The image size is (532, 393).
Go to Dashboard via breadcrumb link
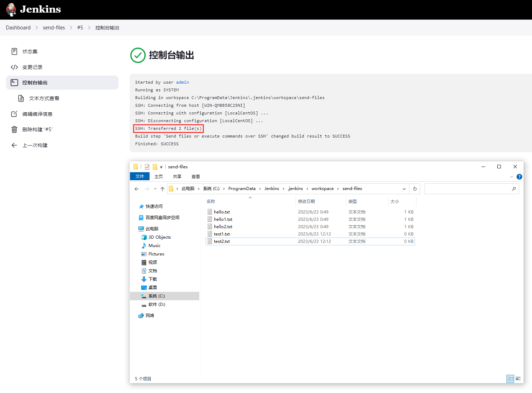18,27
